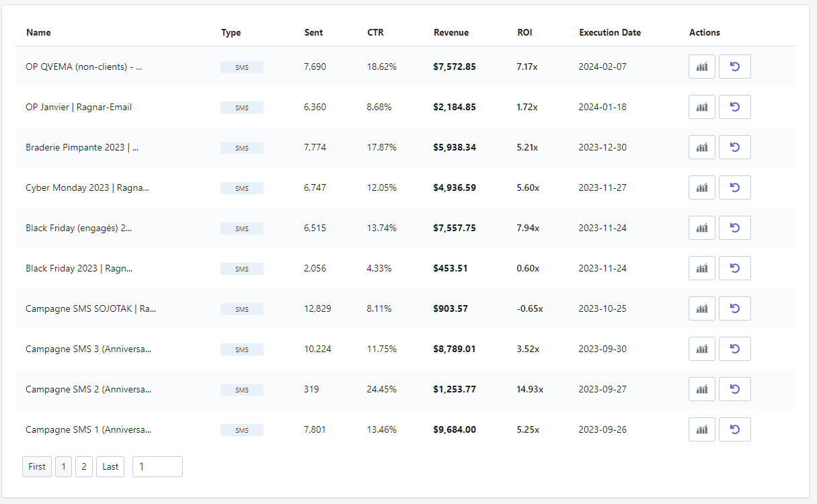
Task: Click CTR value 17.87%
Action: (x=382, y=147)
